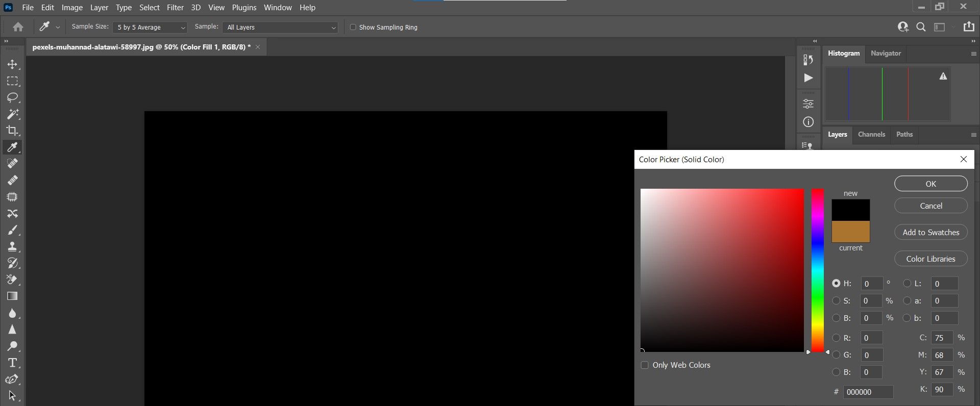Select the Gradient tool
This screenshot has height=406, width=980.
tap(12, 296)
